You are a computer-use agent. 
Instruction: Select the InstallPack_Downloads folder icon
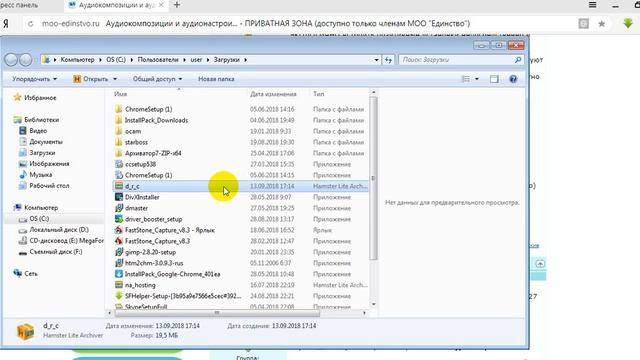click(x=119, y=120)
